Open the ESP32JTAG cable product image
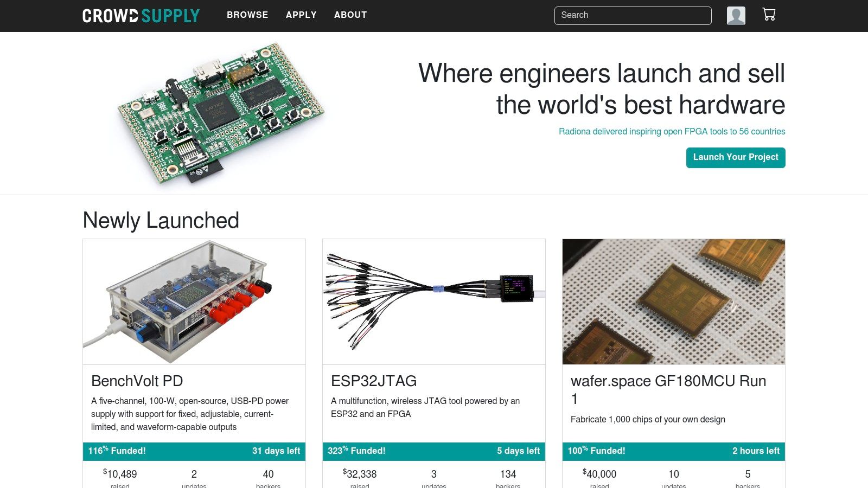The width and height of the screenshot is (868, 488). [x=434, y=301]
